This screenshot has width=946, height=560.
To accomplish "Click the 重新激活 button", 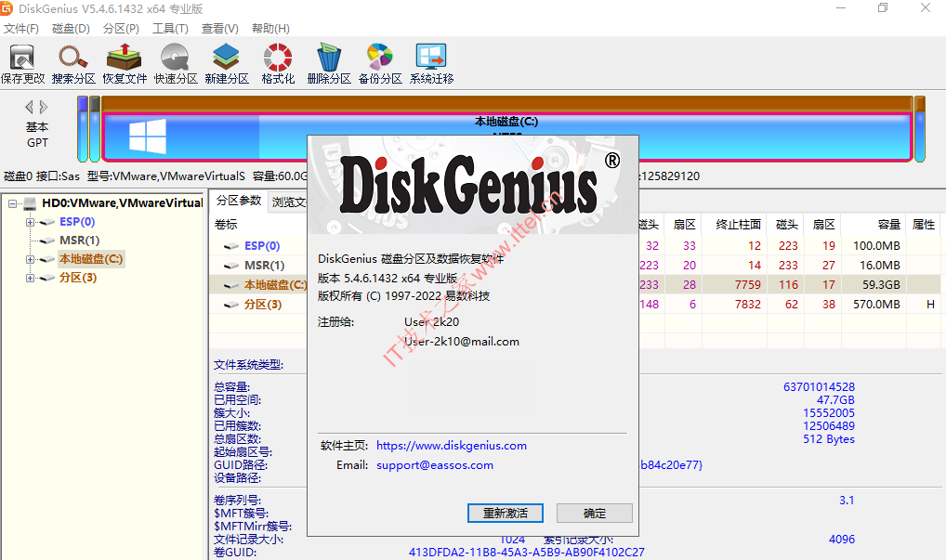I will 505,513.
